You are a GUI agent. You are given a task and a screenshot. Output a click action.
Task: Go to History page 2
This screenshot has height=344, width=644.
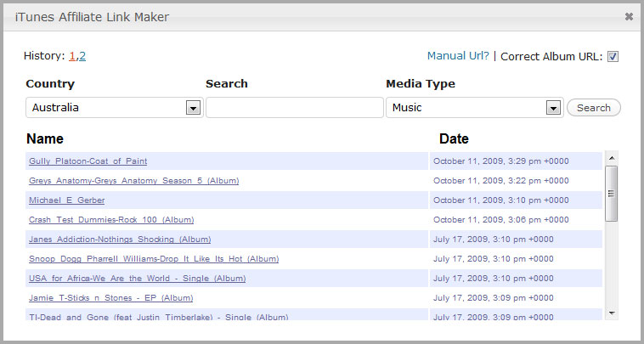82,56
